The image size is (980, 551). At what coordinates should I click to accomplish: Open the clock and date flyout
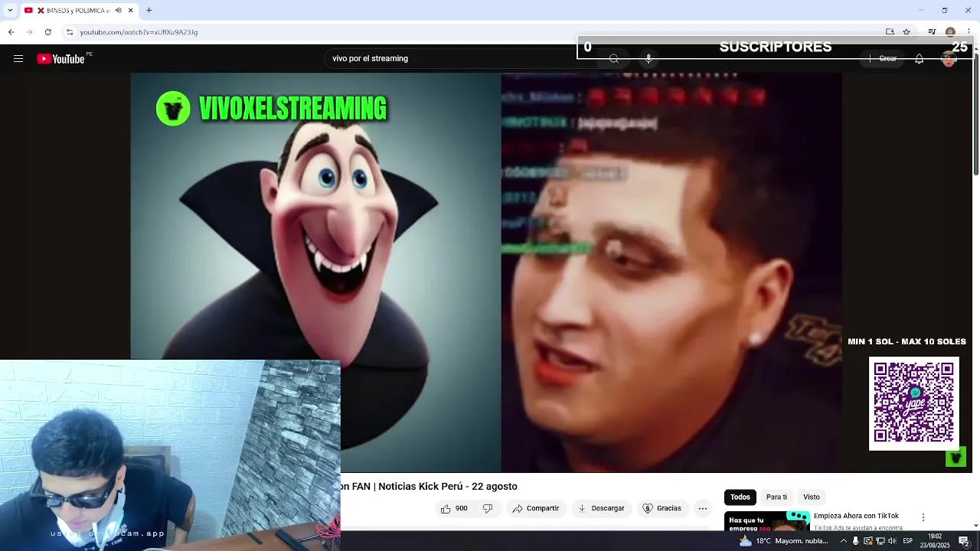point(935,540)
